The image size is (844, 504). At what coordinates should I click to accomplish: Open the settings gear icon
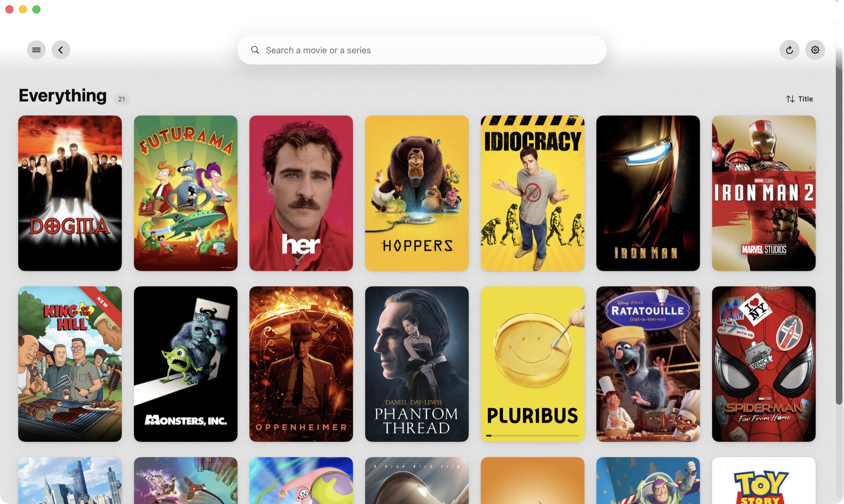click(815, 50)
